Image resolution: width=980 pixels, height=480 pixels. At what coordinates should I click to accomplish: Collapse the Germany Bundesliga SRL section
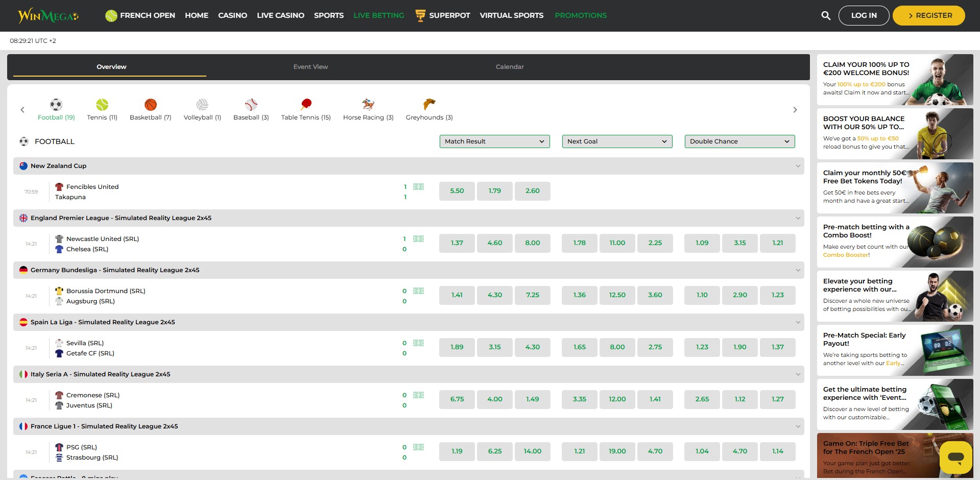coord(798,270)
